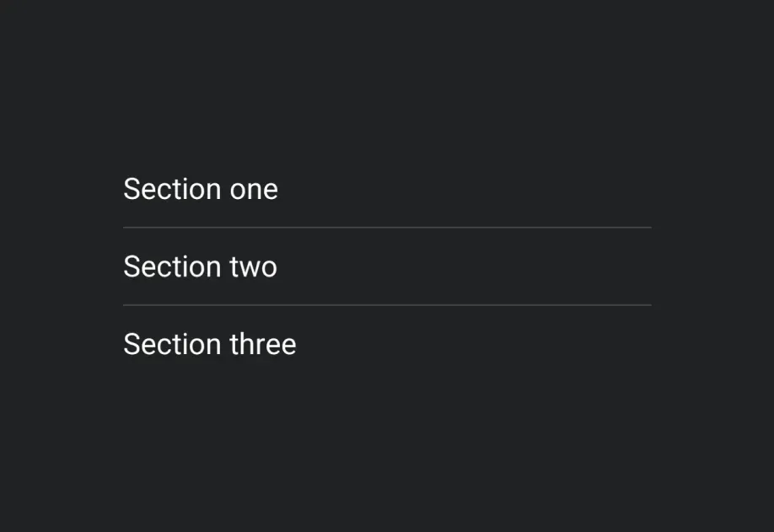This screenshot has height=532, width=774.
Task: Click the empty dark area above Section one
Action: (x=387, y=74)
